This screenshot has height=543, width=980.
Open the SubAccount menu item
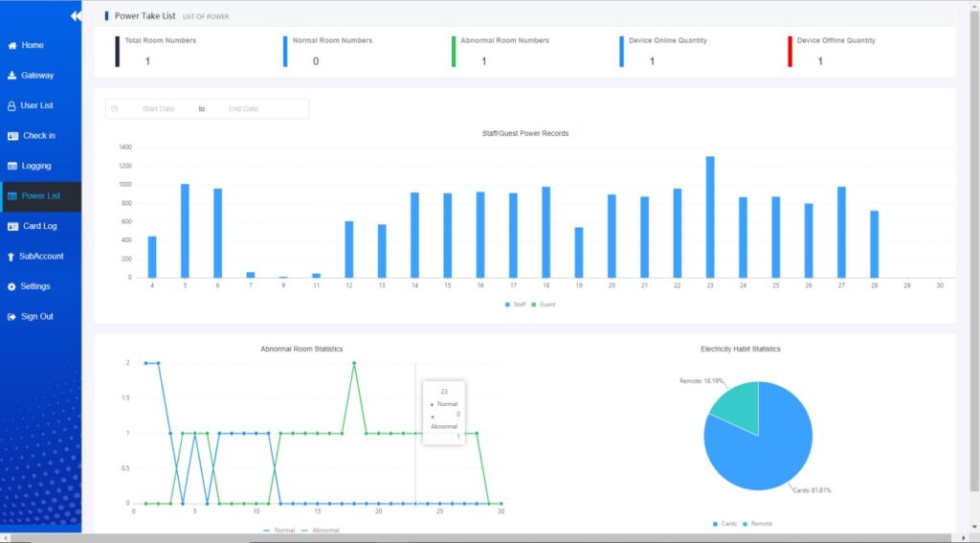click(x=40, y=256)
